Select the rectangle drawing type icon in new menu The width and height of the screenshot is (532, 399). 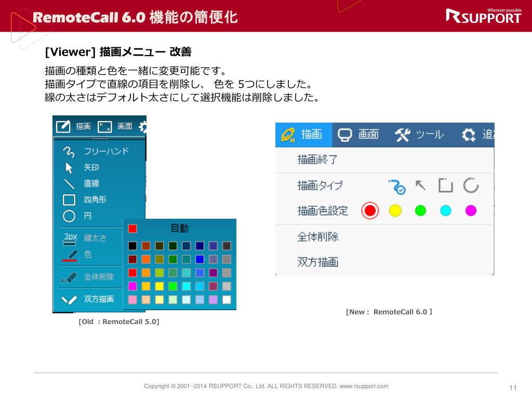point(445,185)
